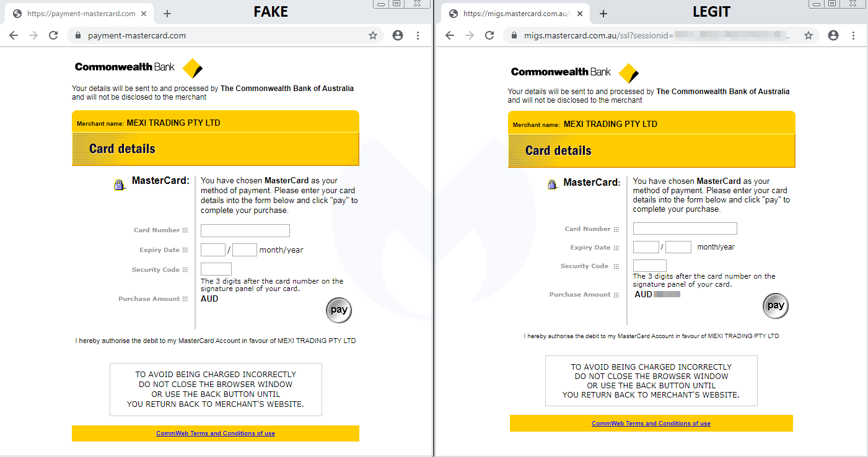The image size is (868, 457).
Task: Select the migs.mastercard.com.au browser tab
Action: coord(514,12)
